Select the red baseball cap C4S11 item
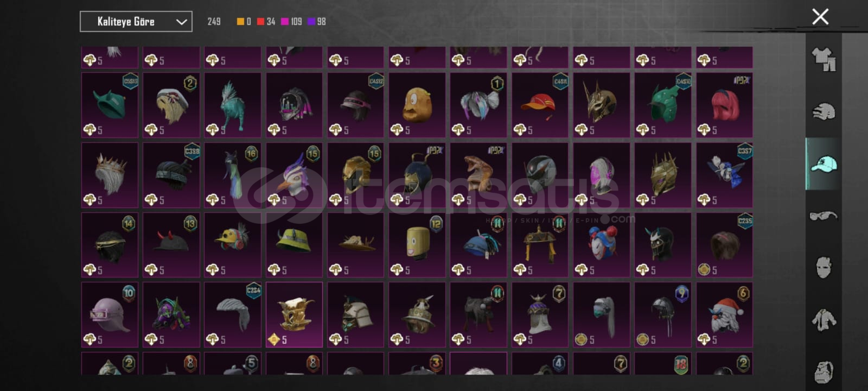 540,105
